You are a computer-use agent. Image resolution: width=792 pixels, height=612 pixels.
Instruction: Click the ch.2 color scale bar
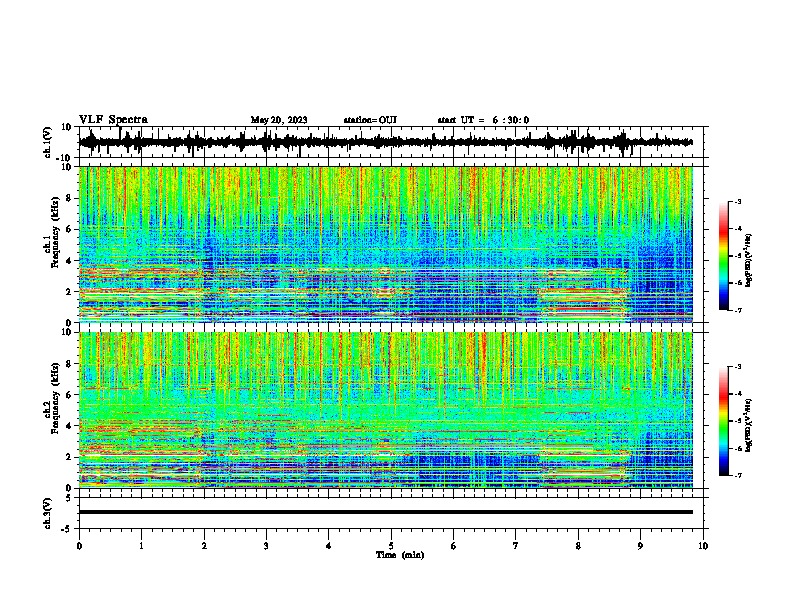point(723,421)
